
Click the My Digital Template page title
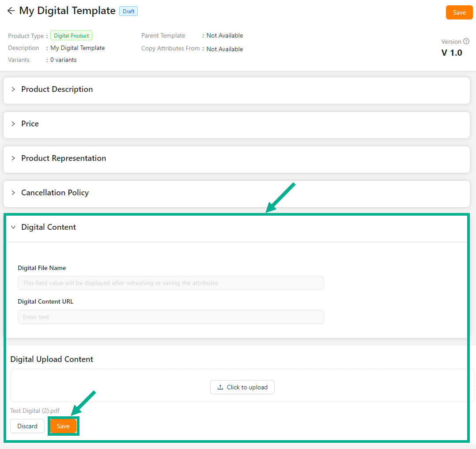[x=67, y=11]
